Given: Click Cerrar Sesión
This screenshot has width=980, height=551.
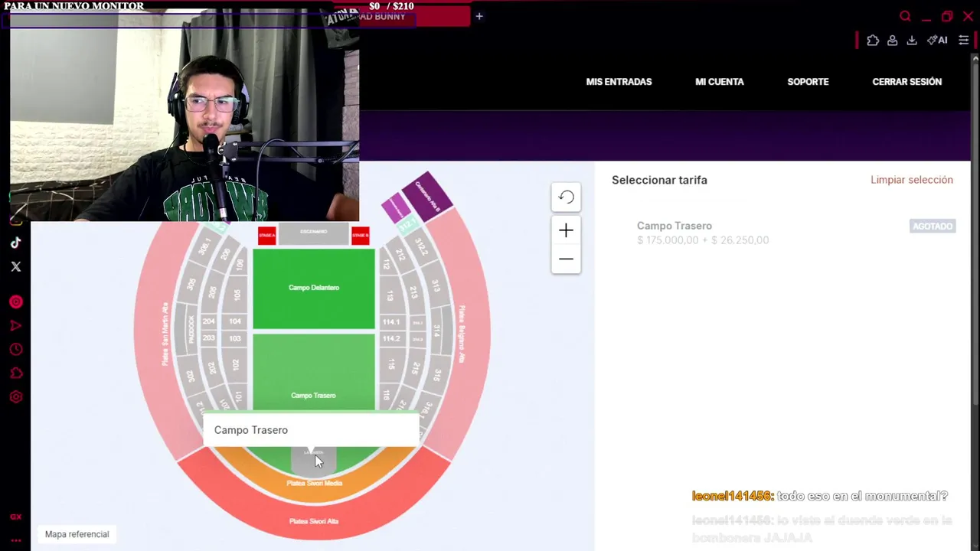Looking at the screenshot, I should pyautogui.click(x=906, y=82).
